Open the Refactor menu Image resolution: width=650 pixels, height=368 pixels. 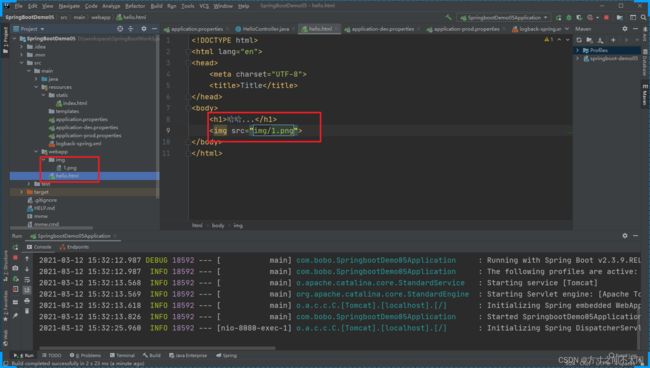pos(135,6)
